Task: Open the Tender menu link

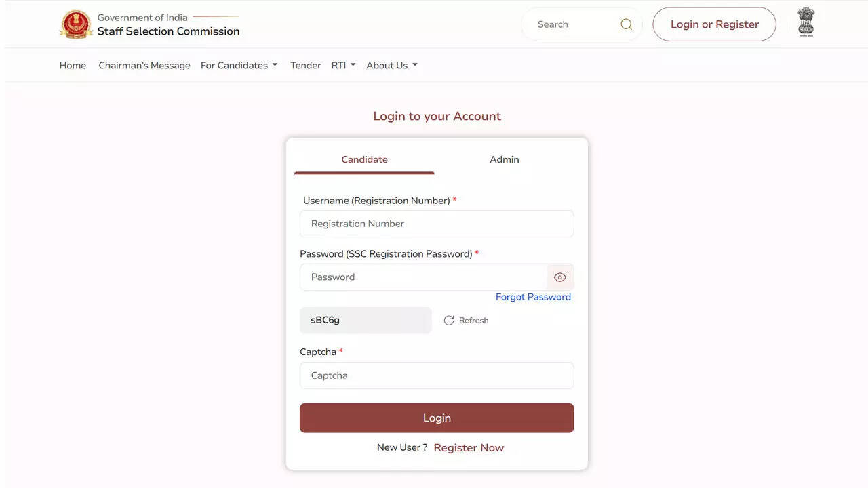Action: [x=306, y=66]
